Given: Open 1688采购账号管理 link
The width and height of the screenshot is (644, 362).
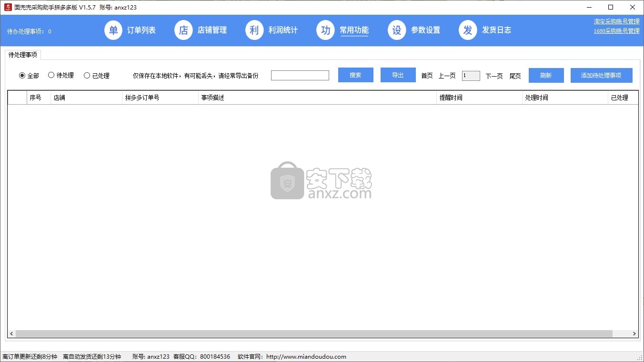Looking at the screenshot, I should click(616, 31).
